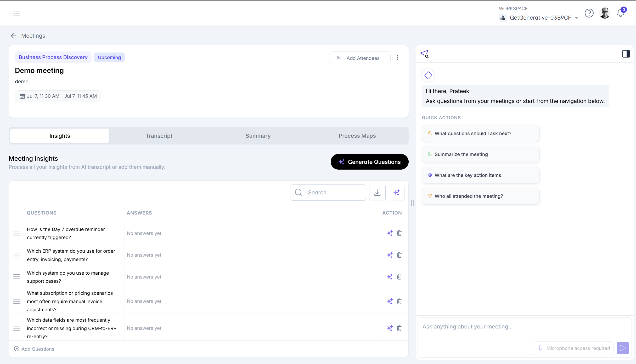Generate AI answer for support cases question
The height and width of the screenshot is (364, 636).
(390, 277)
